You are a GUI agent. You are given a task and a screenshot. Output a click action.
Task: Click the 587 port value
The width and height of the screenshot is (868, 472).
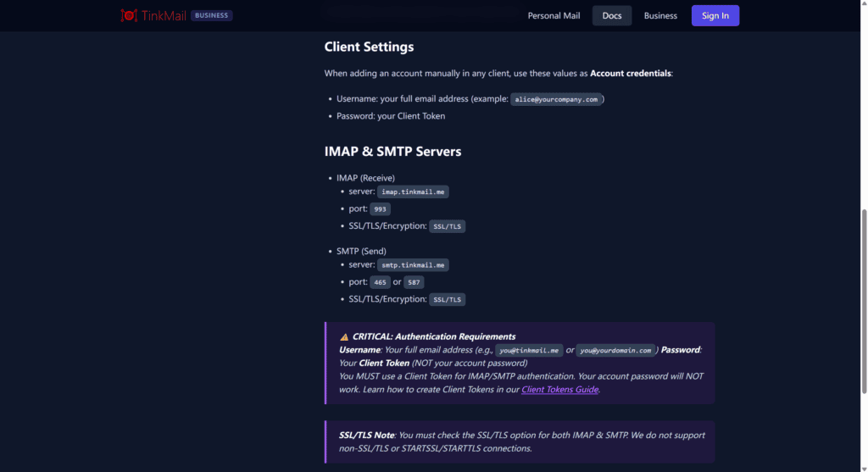point(414,282)
